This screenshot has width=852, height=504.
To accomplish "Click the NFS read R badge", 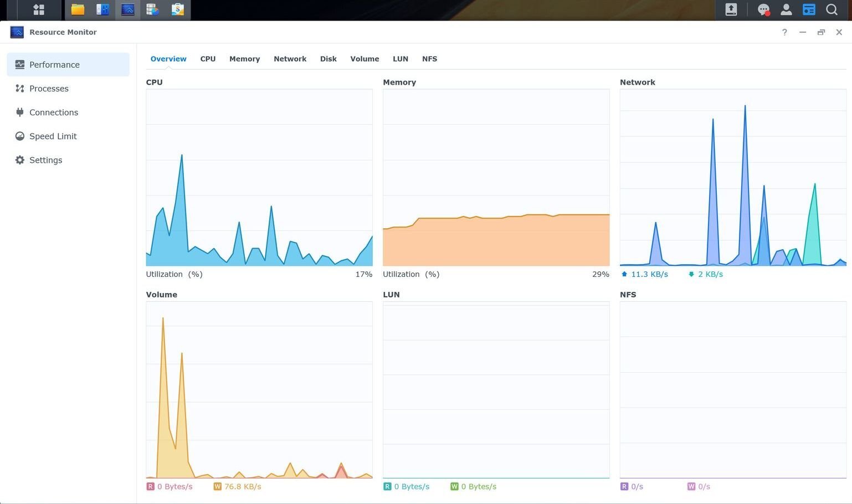I will 624,486.
